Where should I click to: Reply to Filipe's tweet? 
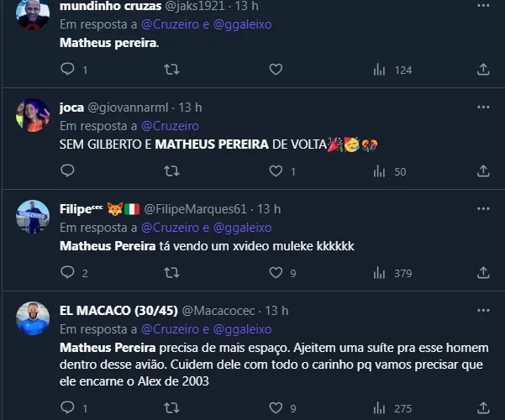coord(66,272)
